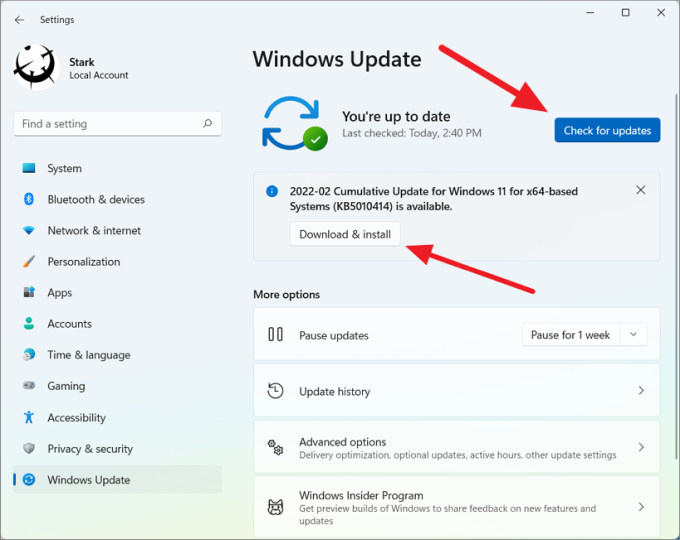The image size is (680, 540).
Task: Click the Advanced options gears icon
Action: point(275,448)
